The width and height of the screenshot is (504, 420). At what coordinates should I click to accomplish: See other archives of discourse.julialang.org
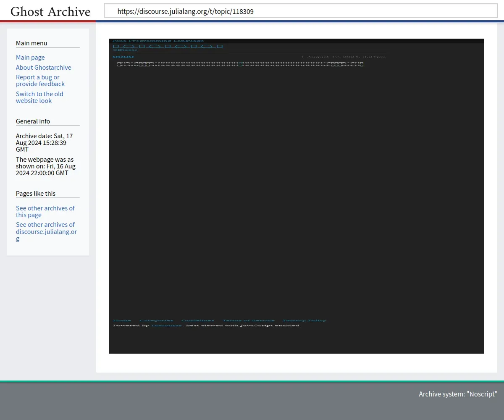(46, 231)
